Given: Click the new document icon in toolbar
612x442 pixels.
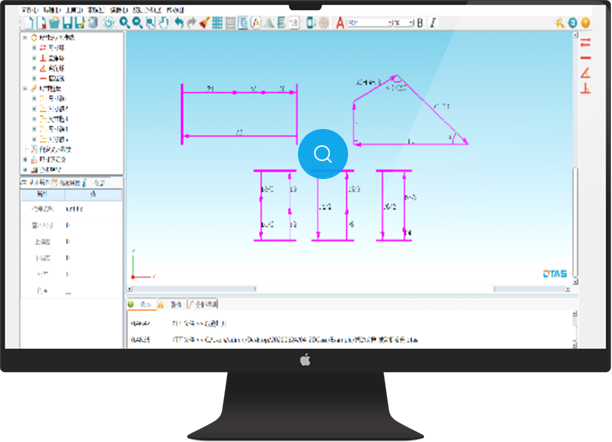Looking at the screenshot, I should click(x=29, y=22).
